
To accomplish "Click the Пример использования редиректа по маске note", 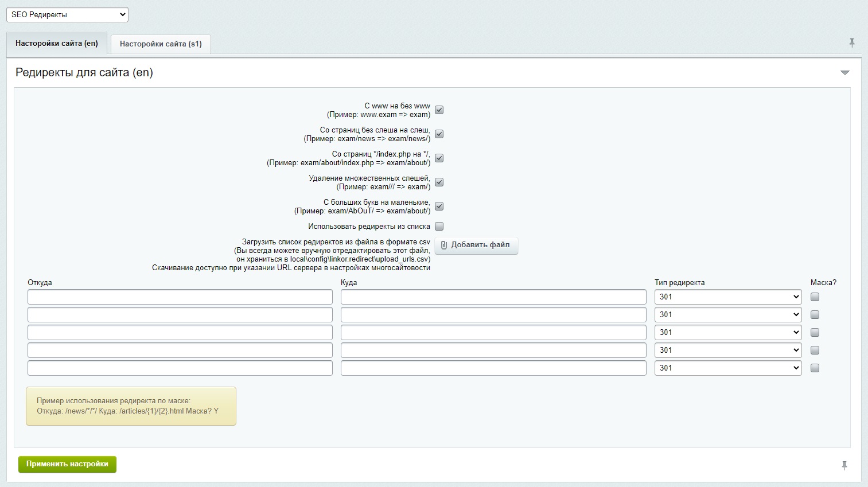I will [131, 406].
